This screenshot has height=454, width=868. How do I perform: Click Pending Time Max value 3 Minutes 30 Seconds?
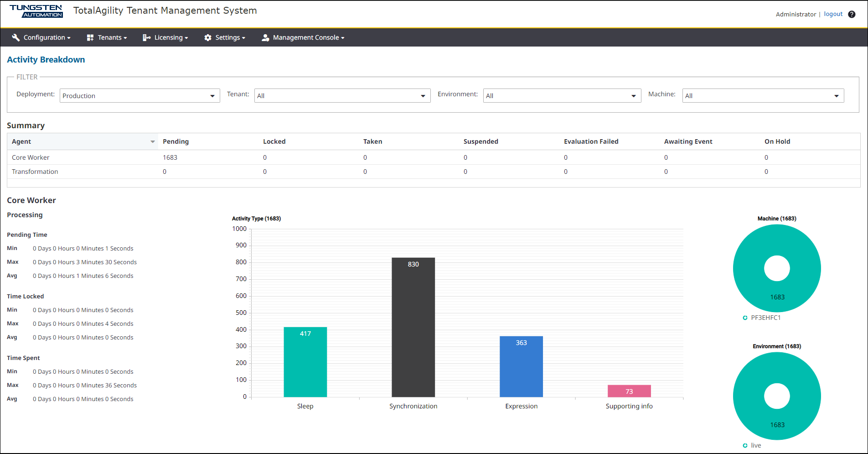(x=85, y=262)
